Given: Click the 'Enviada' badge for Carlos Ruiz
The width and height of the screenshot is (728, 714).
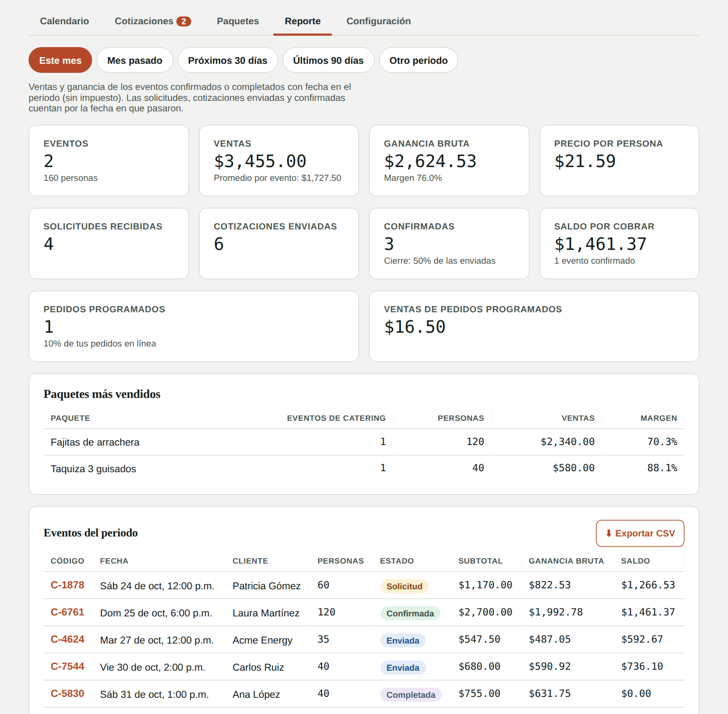Looking at the screenshot, I should point(403,667).
